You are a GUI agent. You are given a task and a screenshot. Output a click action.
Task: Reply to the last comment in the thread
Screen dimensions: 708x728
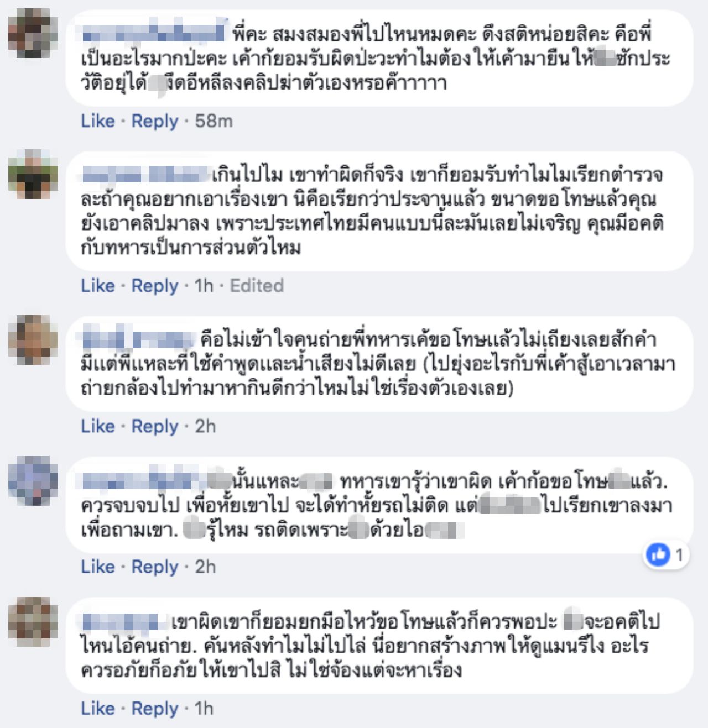(155, 708)
